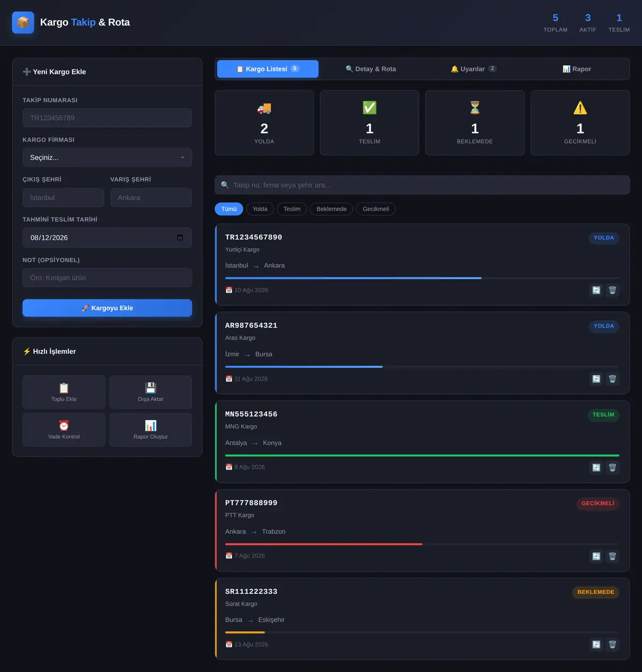The image size is (642, 672).
Task: Click the Teslim summary card
Action: [370, 123]
